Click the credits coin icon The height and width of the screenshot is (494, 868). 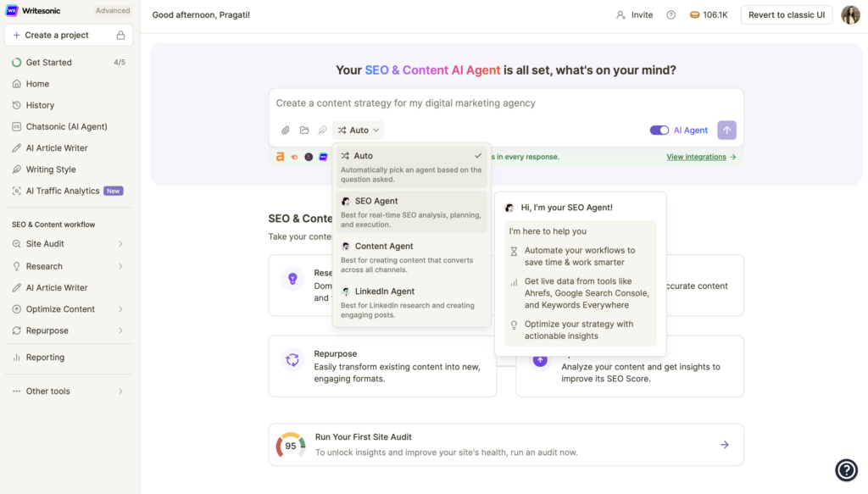tap(694, 15)
